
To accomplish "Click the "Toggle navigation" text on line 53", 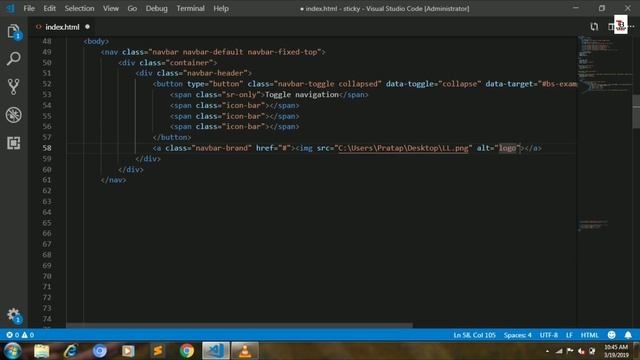I will 302,95.
